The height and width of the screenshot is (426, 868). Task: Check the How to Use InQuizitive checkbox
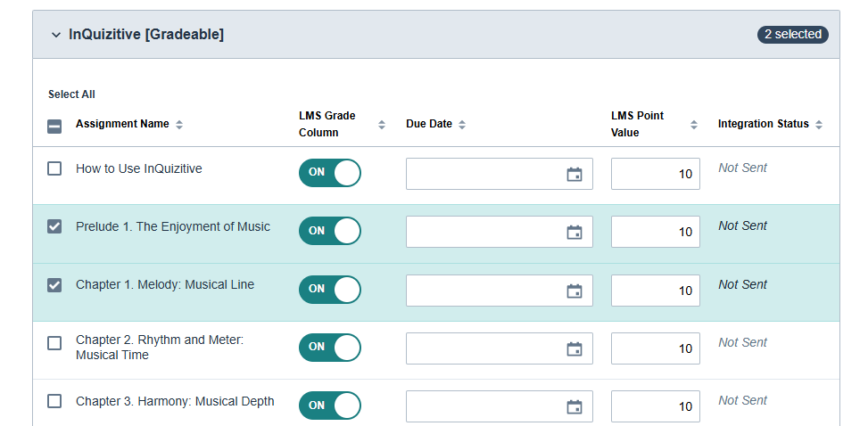[x=54, y=168]
